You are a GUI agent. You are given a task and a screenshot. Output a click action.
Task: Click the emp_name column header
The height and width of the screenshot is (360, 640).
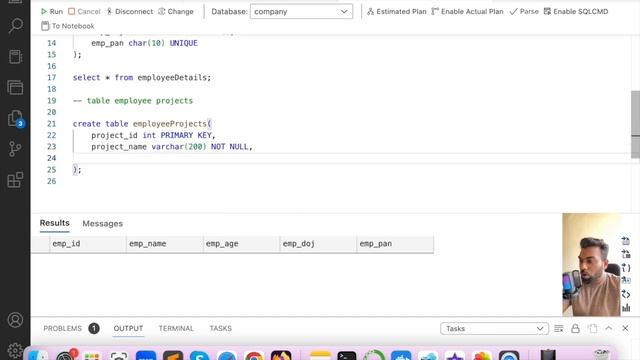pos(164,244)
